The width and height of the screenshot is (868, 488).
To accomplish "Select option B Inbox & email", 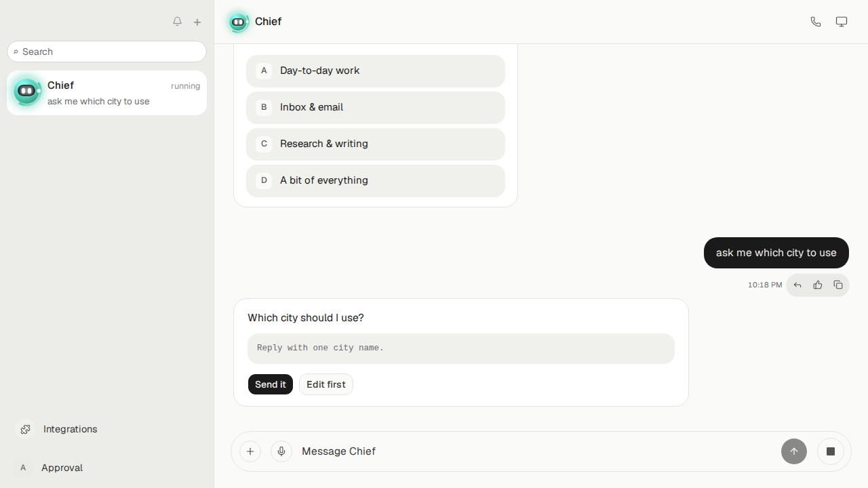I will 376,107.
